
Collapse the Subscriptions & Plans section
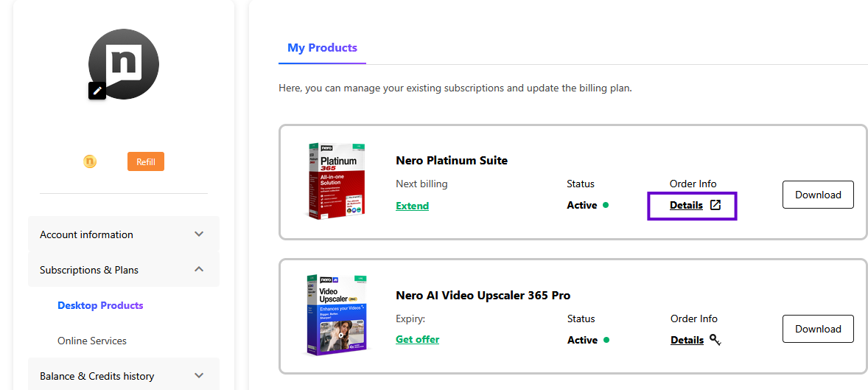click(124, 270)
